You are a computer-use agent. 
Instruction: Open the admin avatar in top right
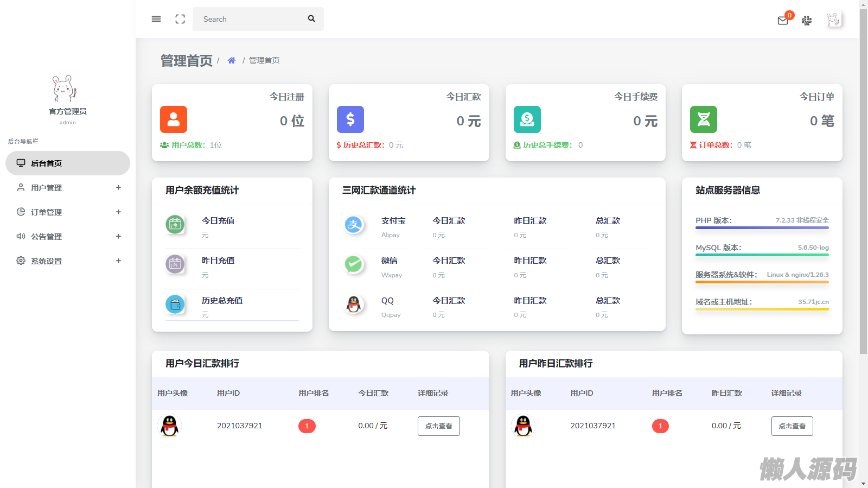833,20
